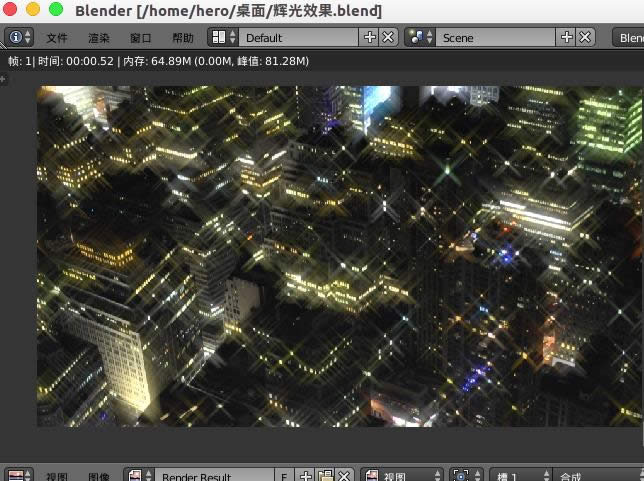Image resolution: width=644 pixels, height=481 pixels.
Task: Open the 文件 menu
Action: (x=57, y=38)
